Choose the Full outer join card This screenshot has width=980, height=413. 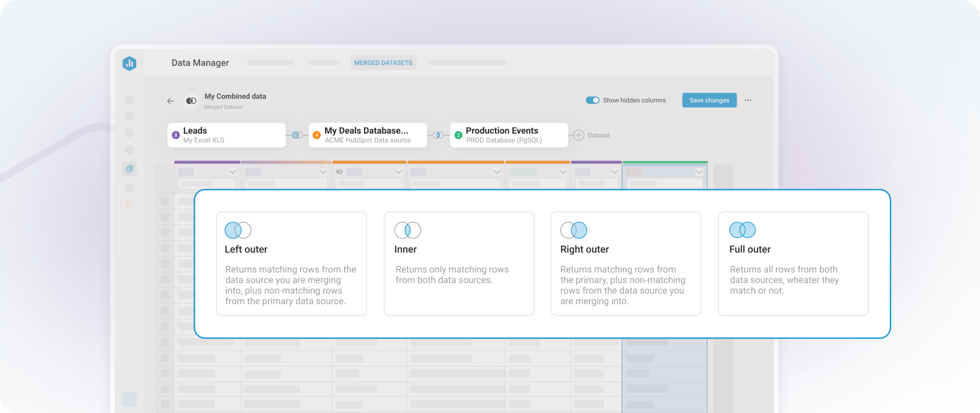point(793,264)
